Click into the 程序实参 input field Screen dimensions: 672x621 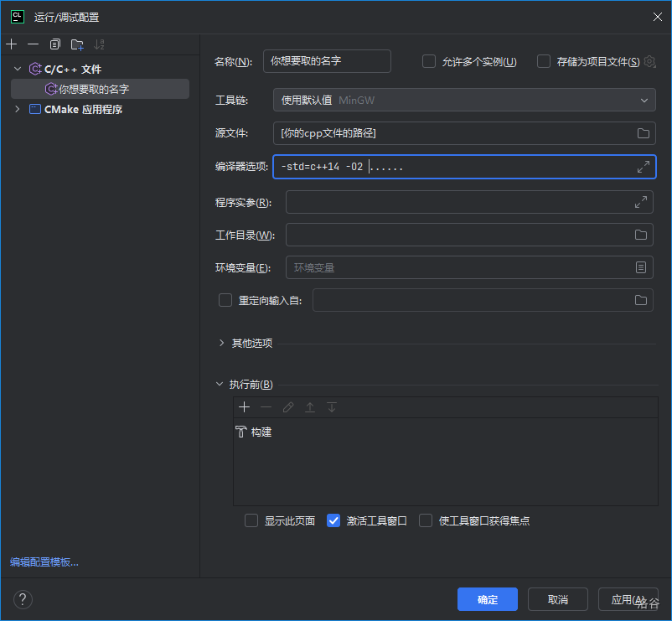(x=457, y=202)
